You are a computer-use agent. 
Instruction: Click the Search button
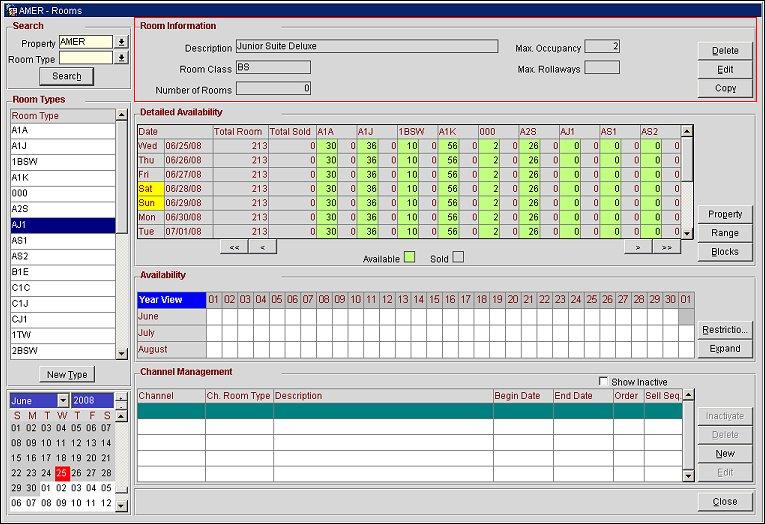click(x=66, y=76)
